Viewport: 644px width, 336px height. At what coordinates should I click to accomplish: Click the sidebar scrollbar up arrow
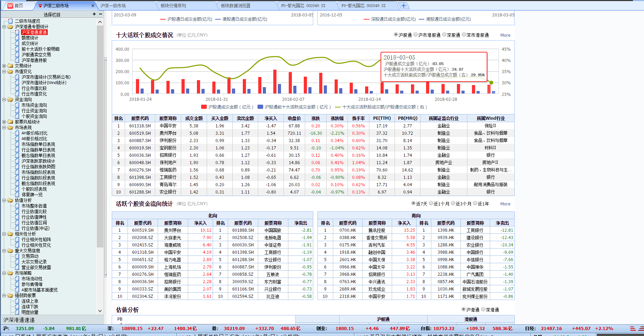point(100,22)
